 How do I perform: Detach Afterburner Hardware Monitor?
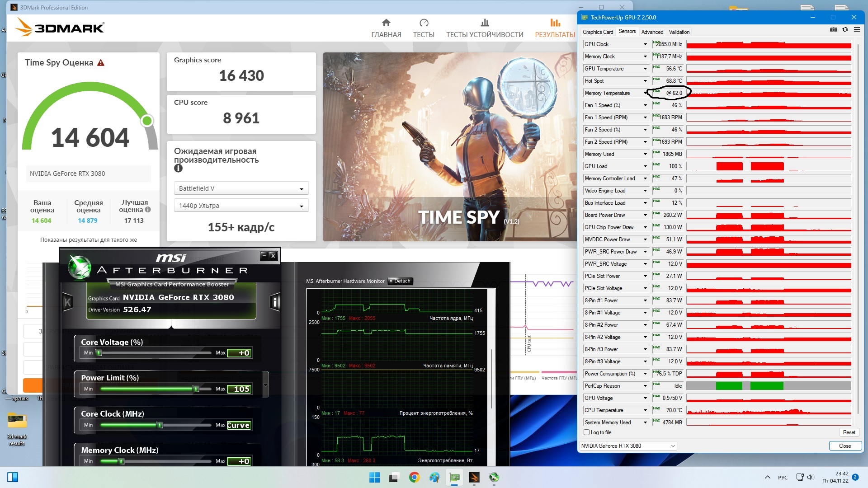point(400,281)
